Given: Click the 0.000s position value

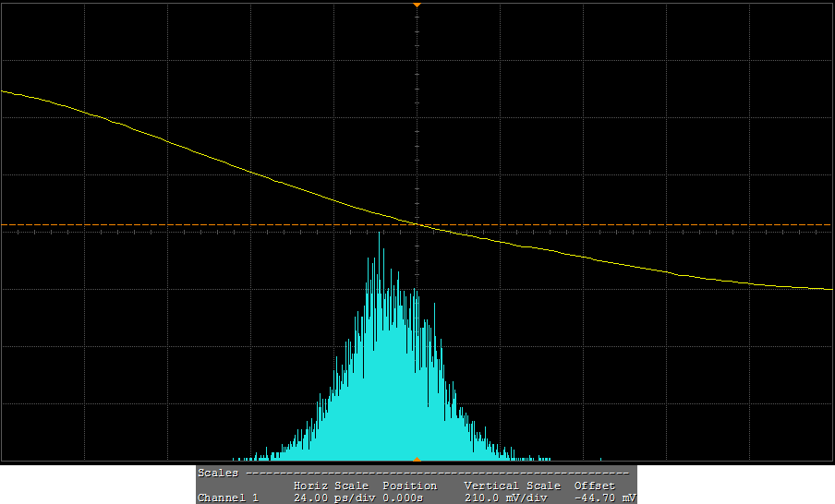Looking at the screenshot, I should (x=403, y=498).
